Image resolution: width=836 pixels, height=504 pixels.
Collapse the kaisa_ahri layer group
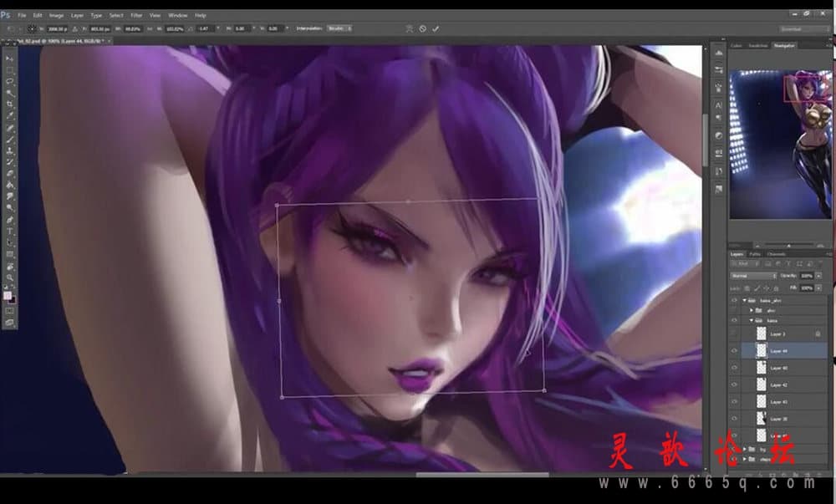coord(745,301)
